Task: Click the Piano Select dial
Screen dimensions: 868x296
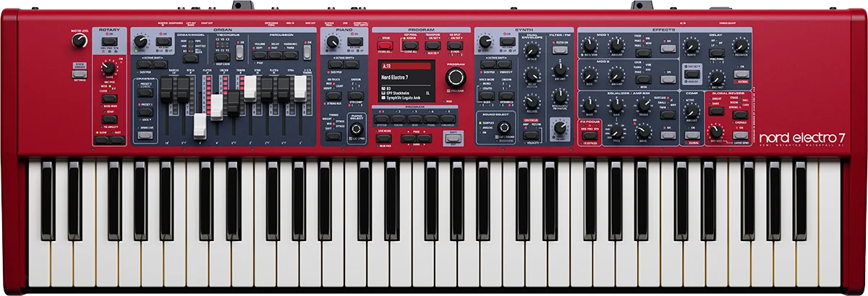Action: point(357,129)
